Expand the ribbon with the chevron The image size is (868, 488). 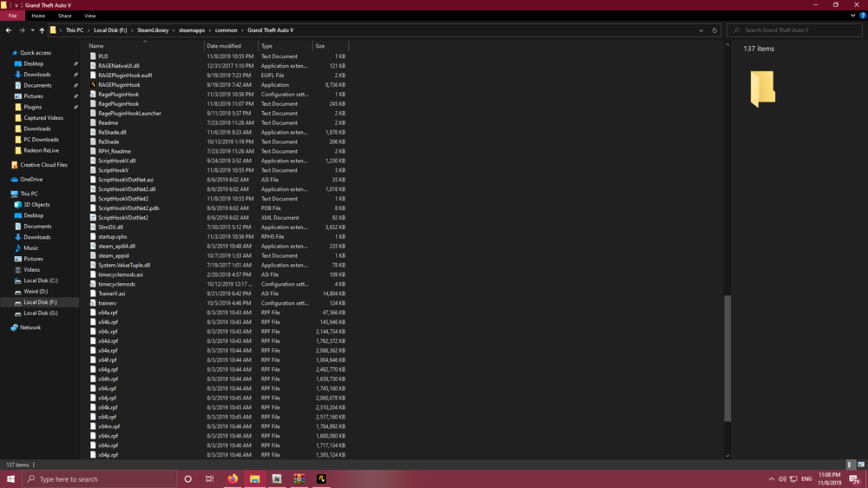(852, 16)
